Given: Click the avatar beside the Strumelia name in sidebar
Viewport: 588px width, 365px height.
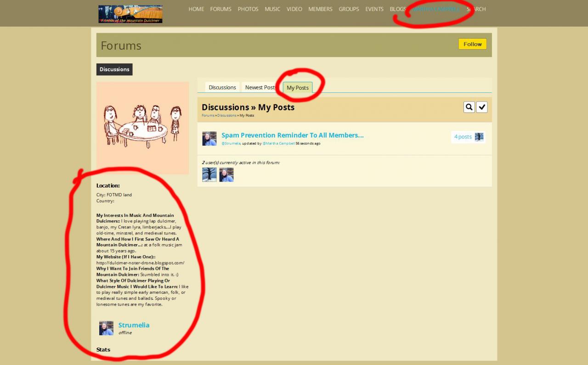Looking at the screenshot, I should pyautogui.click(x=106, y=328).
